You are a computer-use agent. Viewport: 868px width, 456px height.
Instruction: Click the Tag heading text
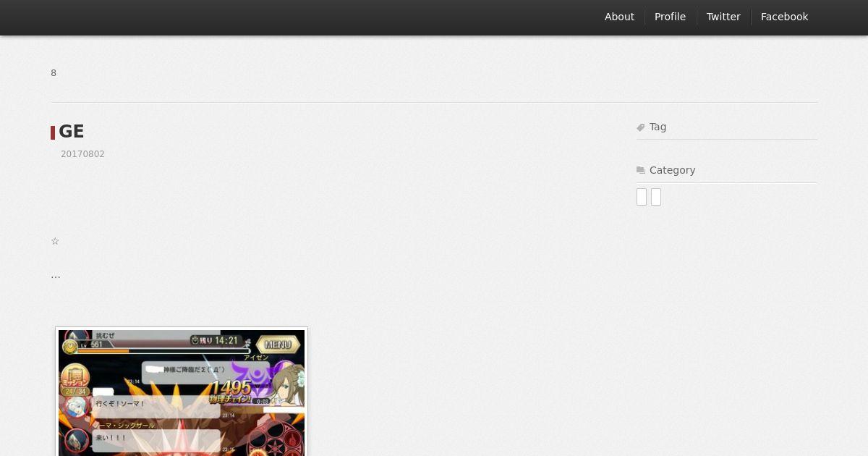[658, 127]
